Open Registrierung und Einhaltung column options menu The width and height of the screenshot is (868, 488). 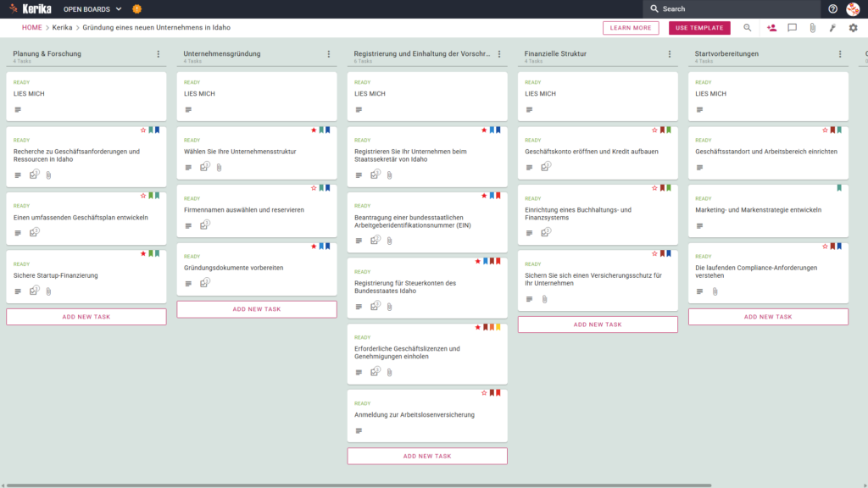click(499, 54)
